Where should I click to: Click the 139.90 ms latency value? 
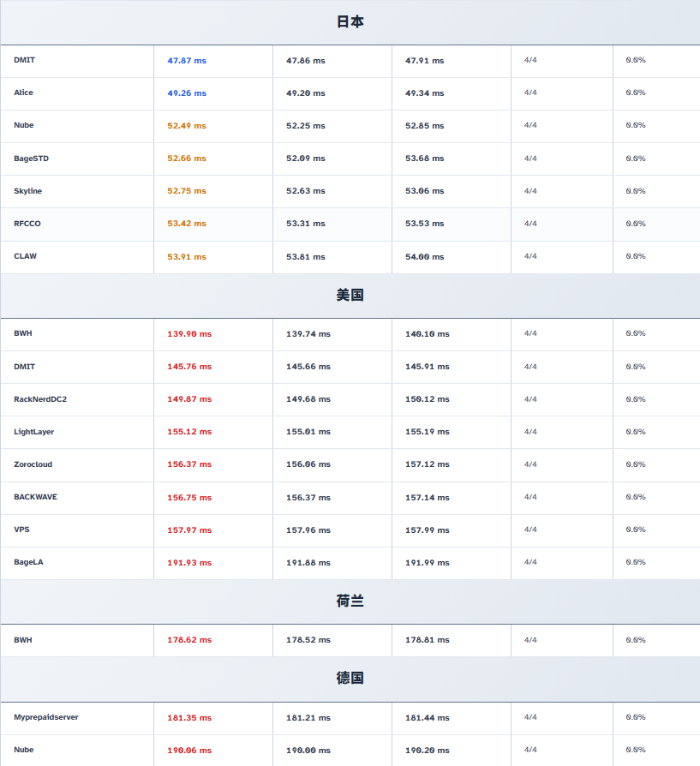[189, 334]
